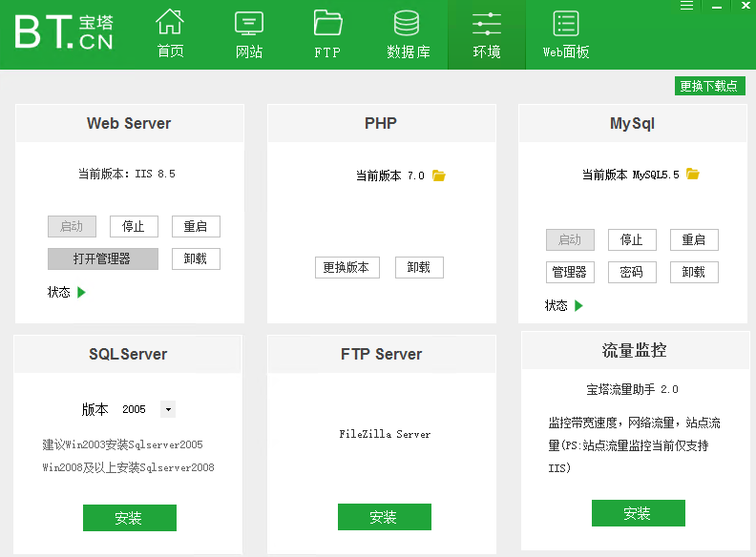Click the SQLServer version value 2005
756x557 pixels.
click(134, 409)
